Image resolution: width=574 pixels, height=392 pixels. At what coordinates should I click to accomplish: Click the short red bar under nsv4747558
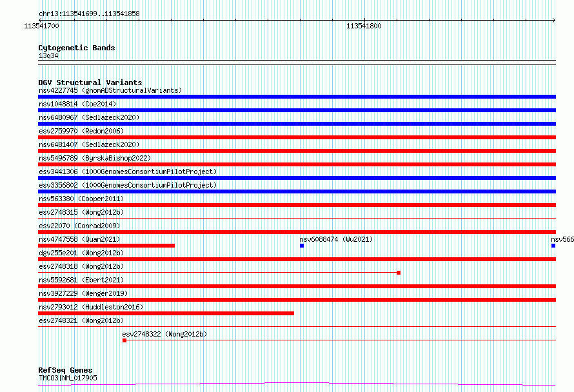(106, 246)
